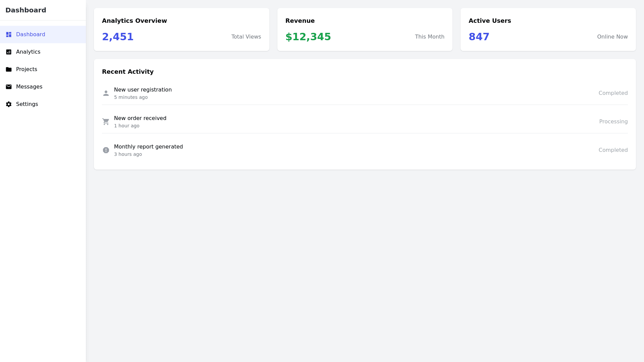Click the $12,345 revenue amount
The image size is (644, 362).
point(308,37)
